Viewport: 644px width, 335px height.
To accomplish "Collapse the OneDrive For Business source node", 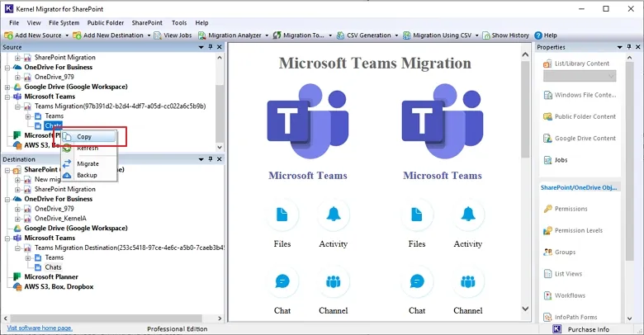I will point(7,68).
